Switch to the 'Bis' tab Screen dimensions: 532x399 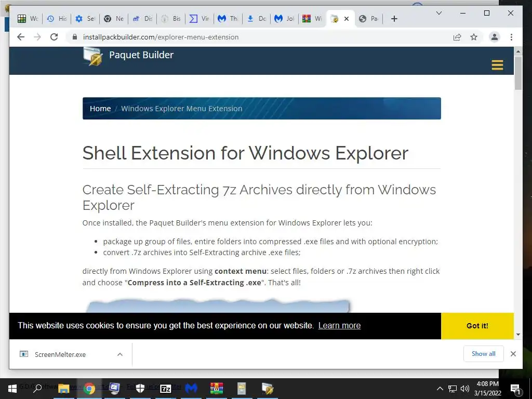point(170,19)
